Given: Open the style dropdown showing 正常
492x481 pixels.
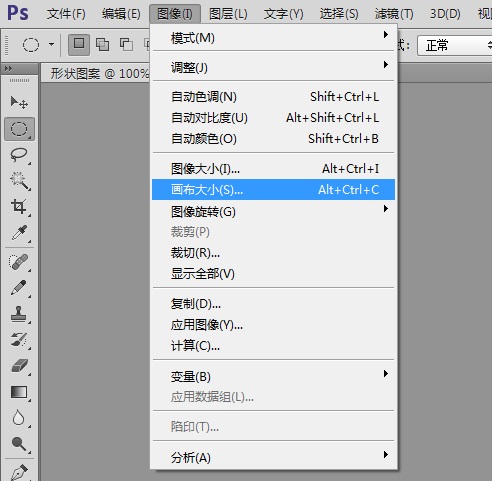Looking at the screenshot, I should coord(455,45).
